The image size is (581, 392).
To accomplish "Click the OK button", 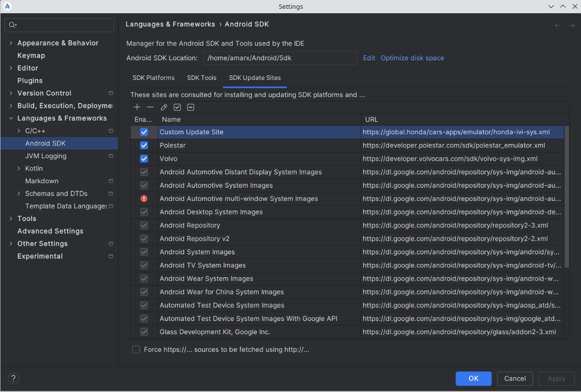I will click(474, 378).
